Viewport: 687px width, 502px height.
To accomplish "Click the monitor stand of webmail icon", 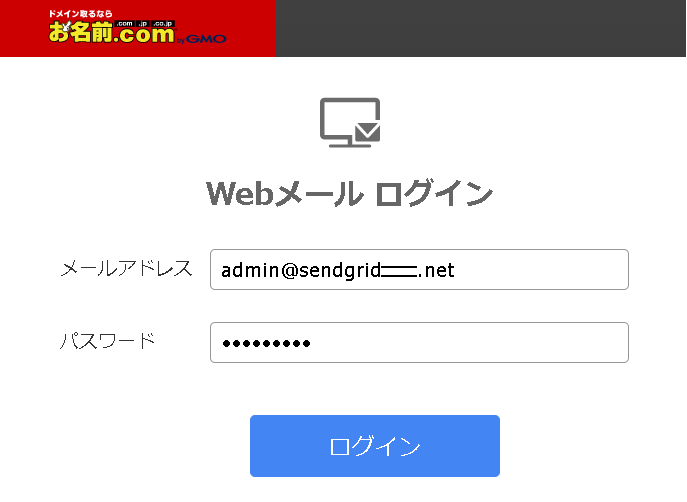I will [350, 143].
